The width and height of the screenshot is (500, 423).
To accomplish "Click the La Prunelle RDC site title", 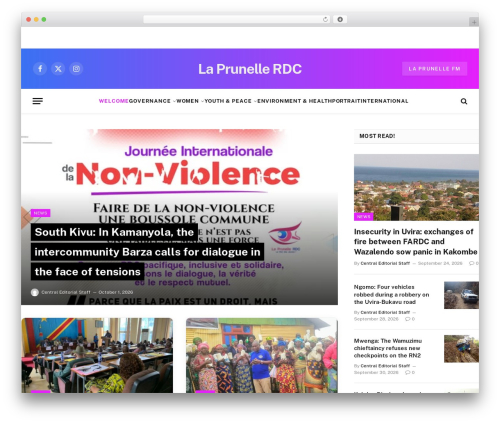I will (250, 69).
